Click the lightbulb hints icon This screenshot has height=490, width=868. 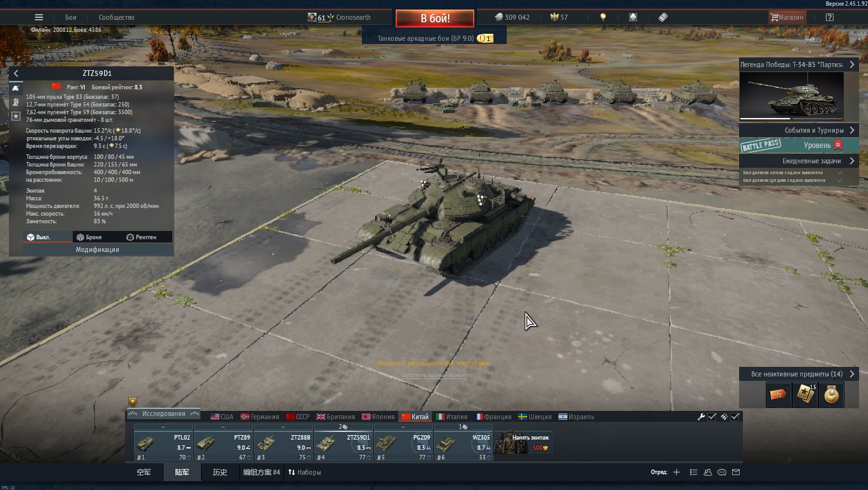[603, 17]
